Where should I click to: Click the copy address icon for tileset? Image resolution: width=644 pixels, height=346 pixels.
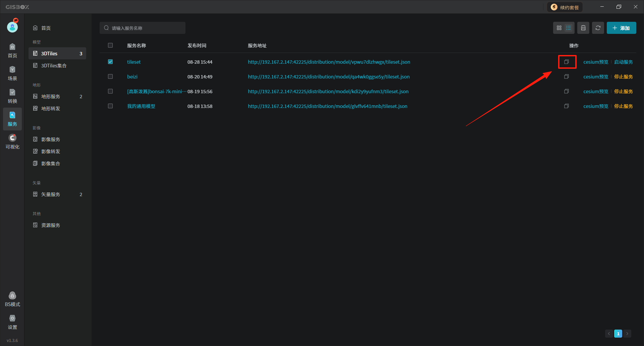coord(567,62)
